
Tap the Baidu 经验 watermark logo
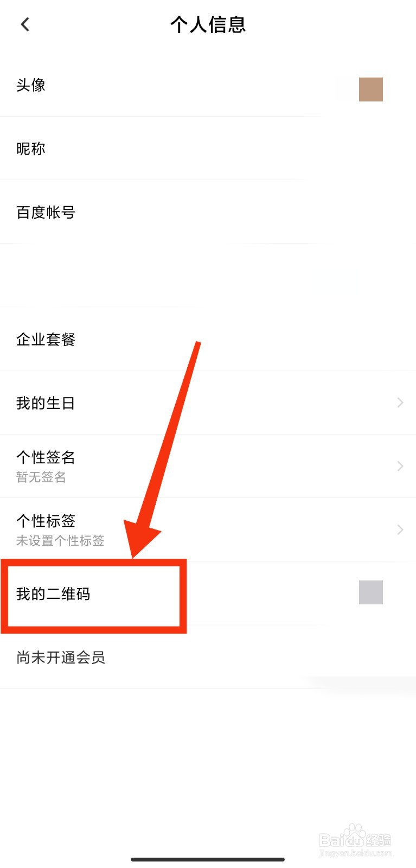click(x=355, y=840)
